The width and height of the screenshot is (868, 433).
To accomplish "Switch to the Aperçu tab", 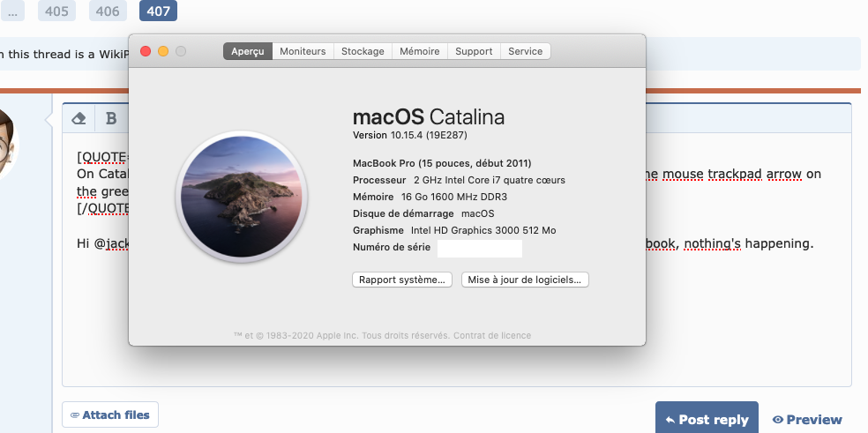I will [x=248, y=51].
